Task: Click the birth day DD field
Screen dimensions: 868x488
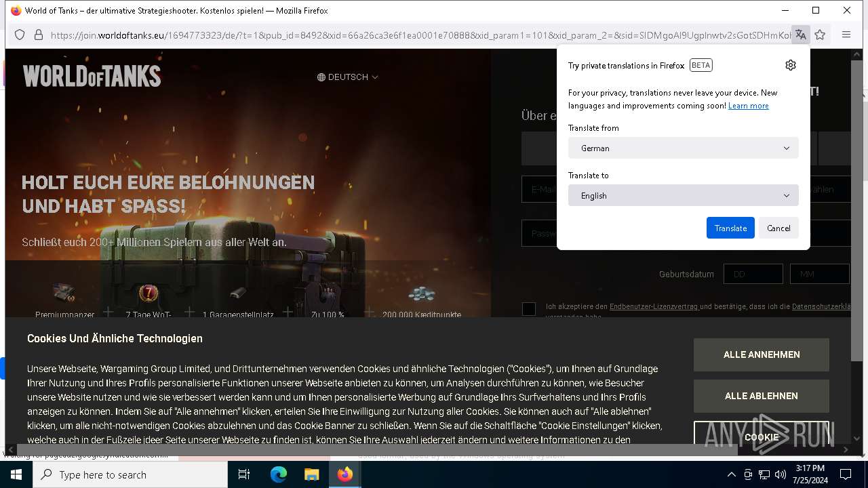Action: point(753,274)
